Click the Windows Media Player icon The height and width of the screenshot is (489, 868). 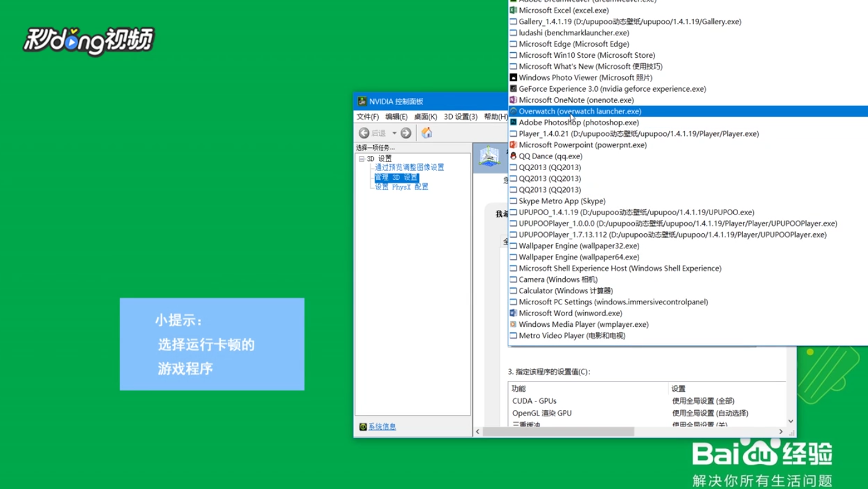click(x=513, y=325)
